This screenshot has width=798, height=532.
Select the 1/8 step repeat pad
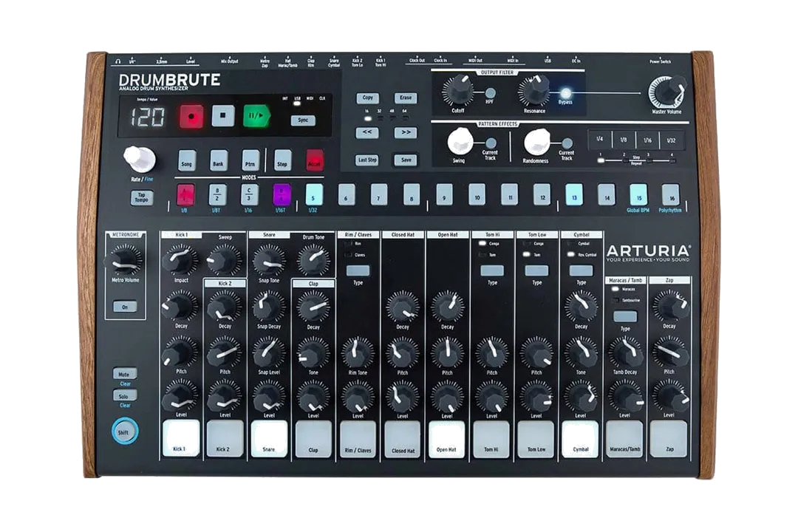tap(624, 139)
